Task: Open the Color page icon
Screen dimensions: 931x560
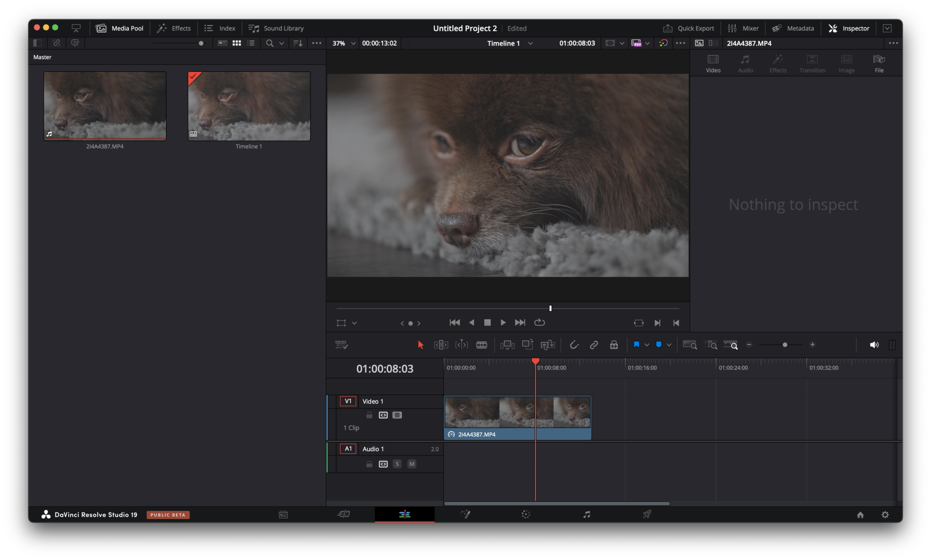Action: pos(526,514)
